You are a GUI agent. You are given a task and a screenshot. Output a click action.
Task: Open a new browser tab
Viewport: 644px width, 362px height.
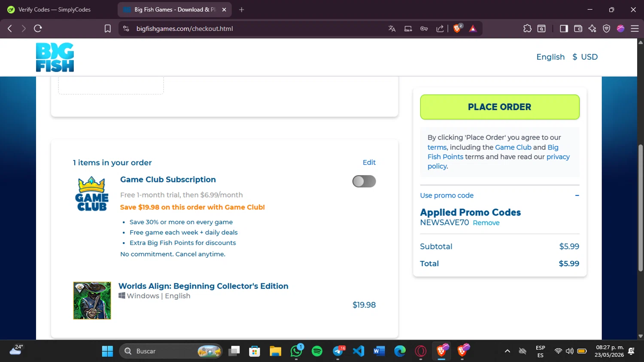242,9
